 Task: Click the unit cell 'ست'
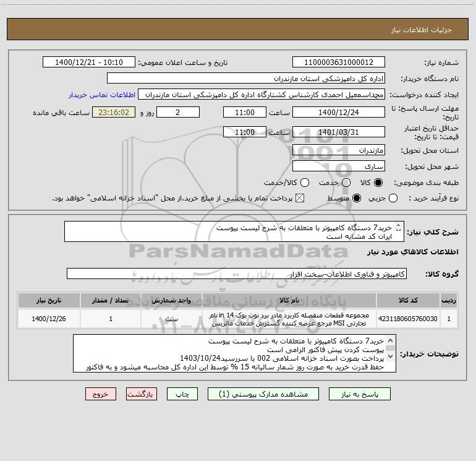tap(171, 319)
